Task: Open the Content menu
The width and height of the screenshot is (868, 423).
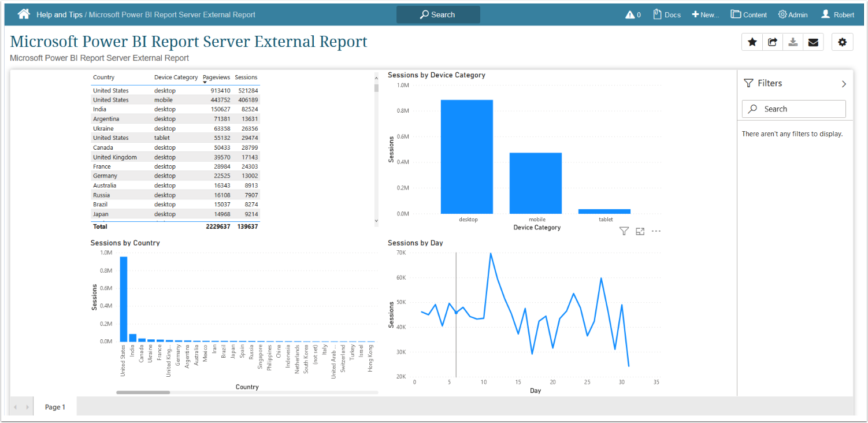Action: (749, 14)
